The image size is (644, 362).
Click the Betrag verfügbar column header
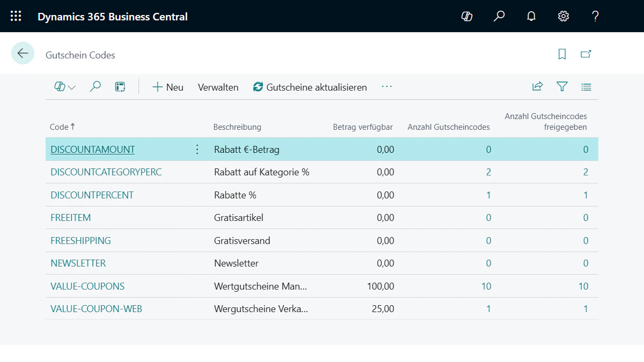pyautogui.click(x=363, y=127)
